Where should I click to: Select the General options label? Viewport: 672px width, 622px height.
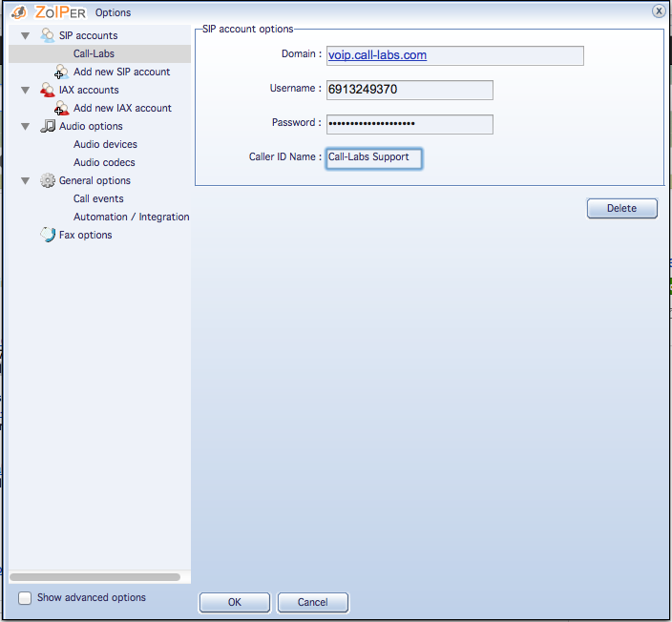coord(94,180)
